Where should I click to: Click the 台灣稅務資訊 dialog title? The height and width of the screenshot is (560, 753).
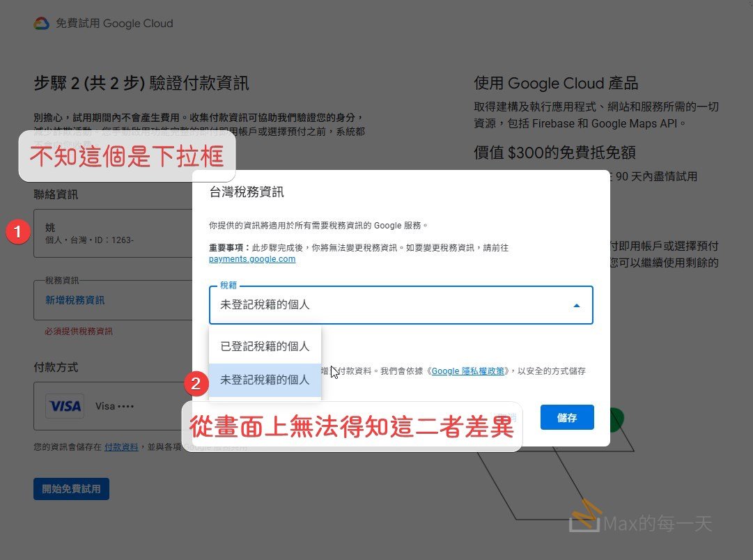(x=247, y=192)
